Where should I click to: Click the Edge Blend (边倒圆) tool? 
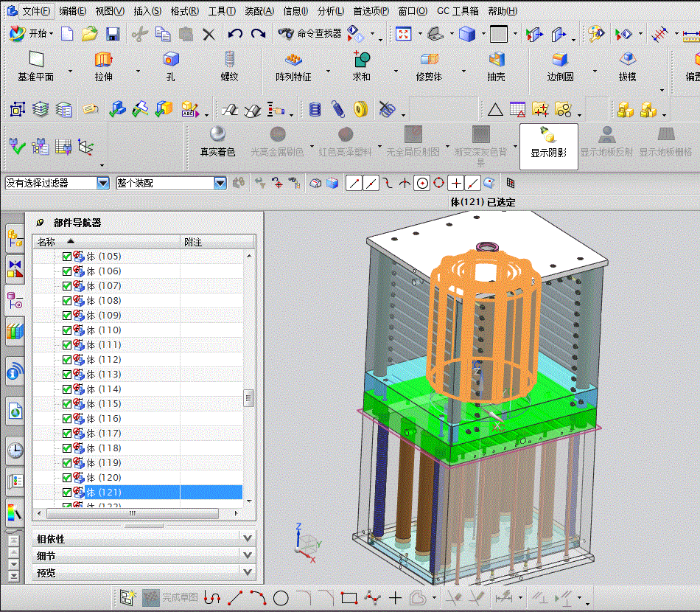click(x=560, y=60)
